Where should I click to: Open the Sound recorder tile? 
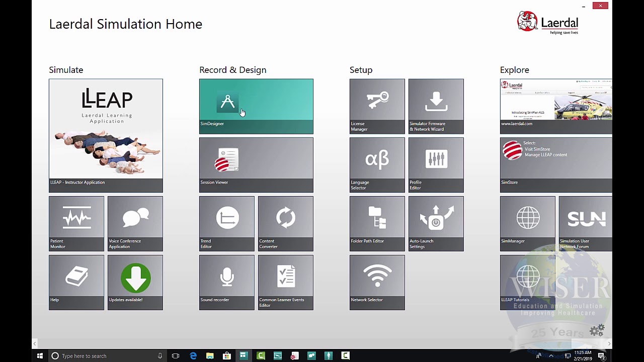point(227,283)
